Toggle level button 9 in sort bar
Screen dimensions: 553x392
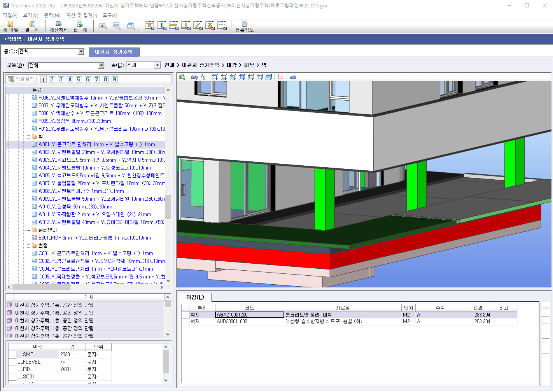click(x=115, y=79)
